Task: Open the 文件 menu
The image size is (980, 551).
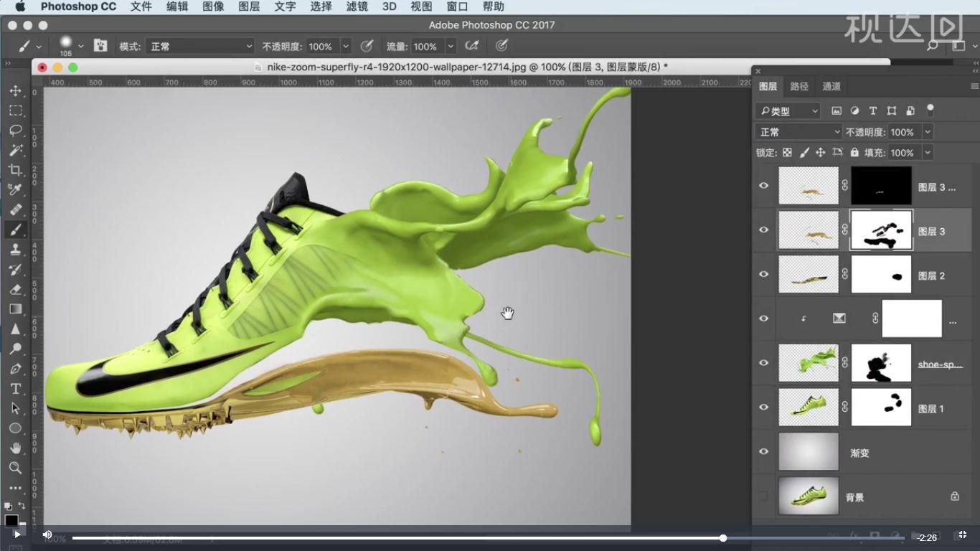Action: [141, 6]
